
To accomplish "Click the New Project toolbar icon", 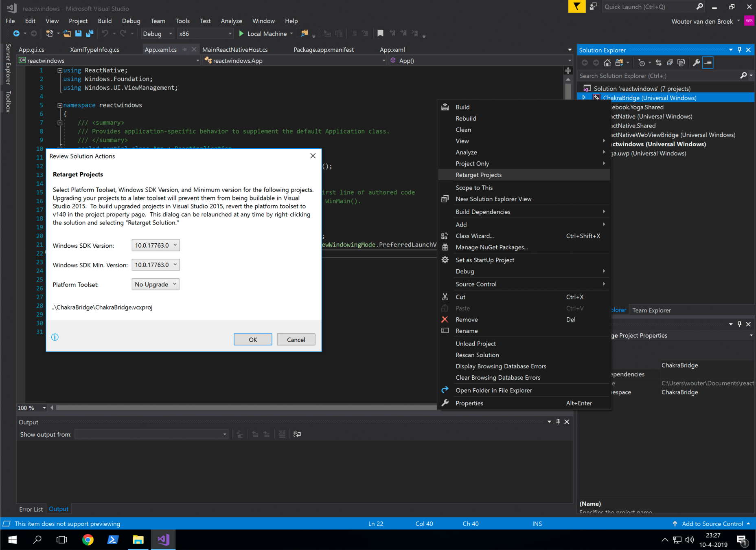I will coord(49,33).
